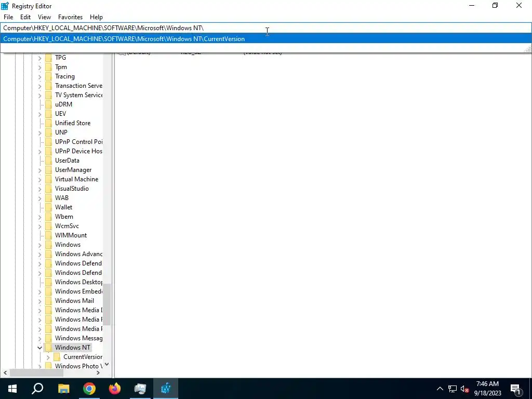The height and width of the screenshot is (399, 532).
Task: Select the TPG folder icon
Action: coord(48,58)
